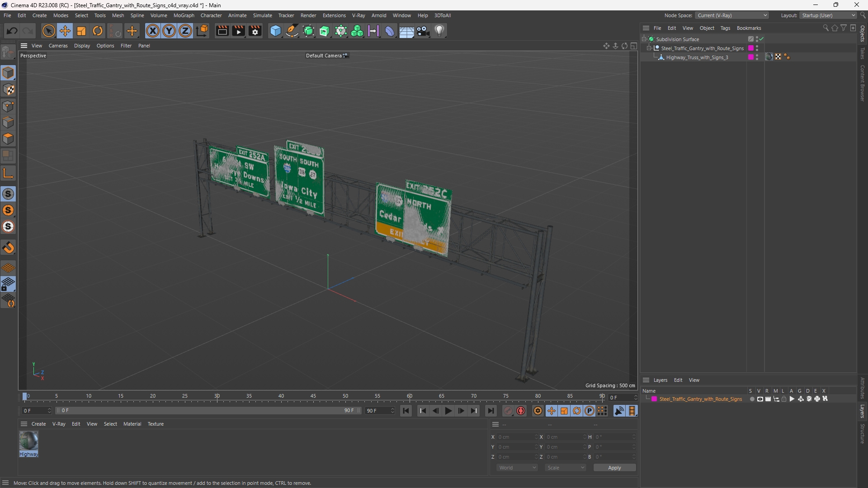This screenshot has height=488, width=868.
Task: Open the viewport hamburger menu
Action: point(24,46)
